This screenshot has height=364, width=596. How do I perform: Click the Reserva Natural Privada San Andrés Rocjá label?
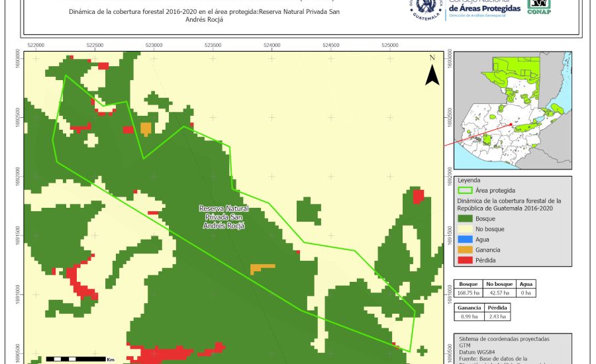pyautogui.click(x=222, y=216)
